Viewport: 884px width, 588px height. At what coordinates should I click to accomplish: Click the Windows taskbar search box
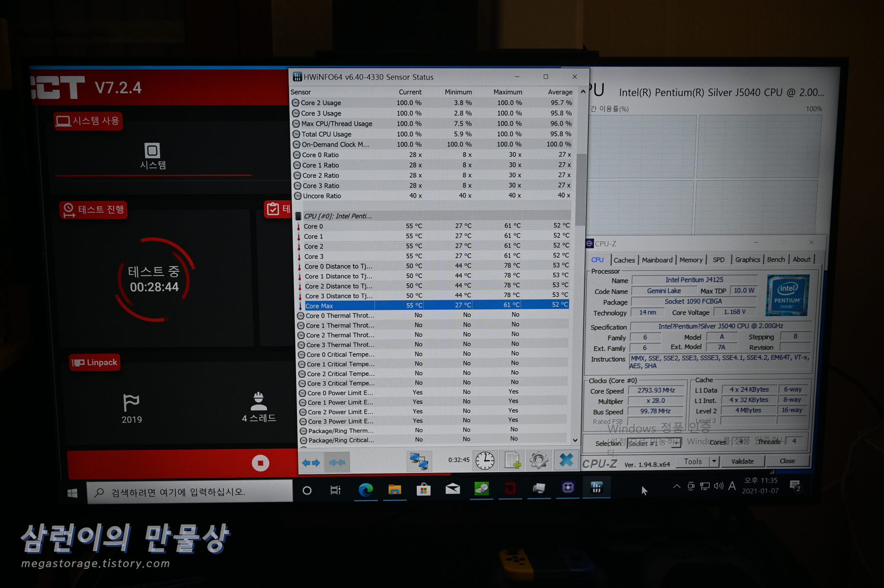[190, 492]
